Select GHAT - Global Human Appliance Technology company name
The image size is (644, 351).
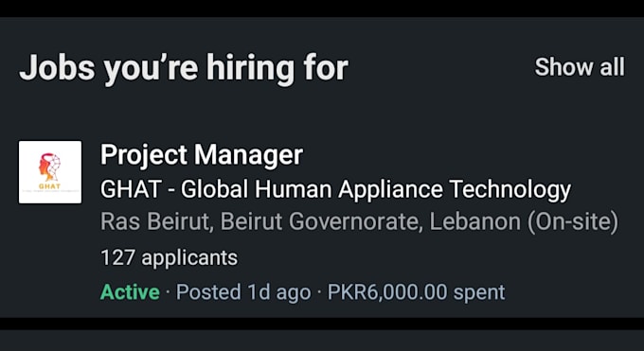click(335, 189)
